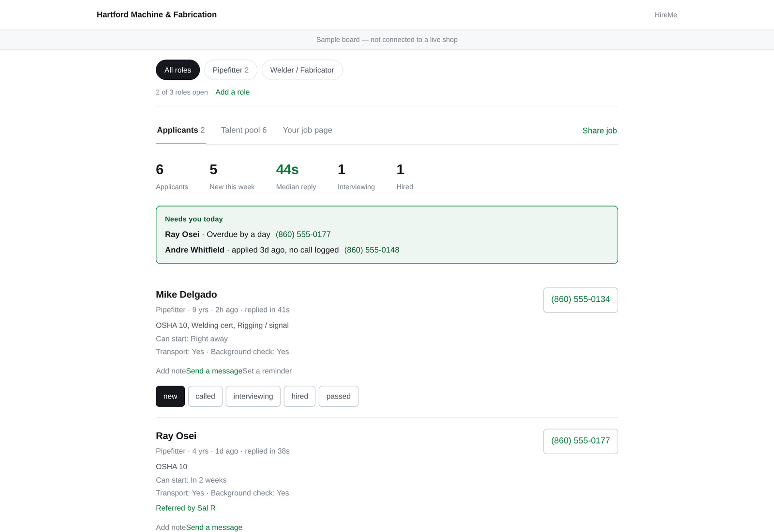Switch to the Talent pool tab
Viewport: 774px width, 532px height.
click(244, 130)
